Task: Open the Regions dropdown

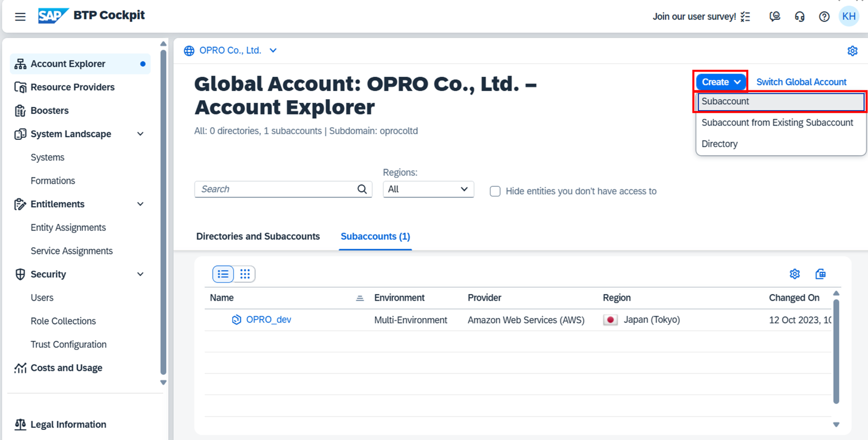Action: click(428, 189)
